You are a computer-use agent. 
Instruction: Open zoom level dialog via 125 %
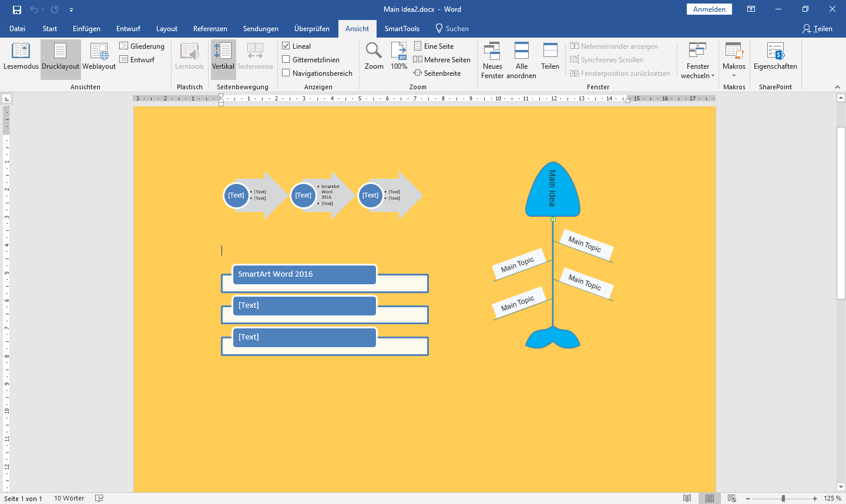click(832, 499)
